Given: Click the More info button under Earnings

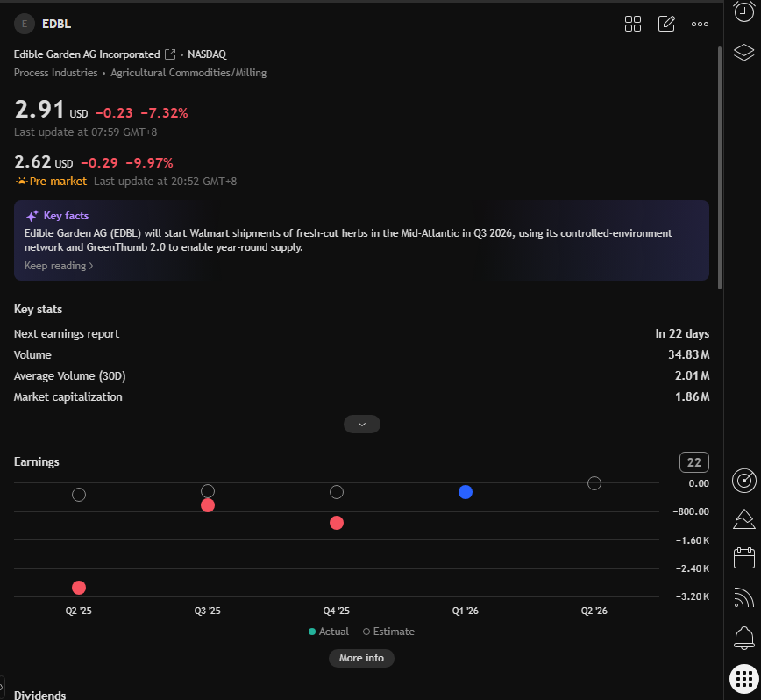Looking at the screenshot, I should click(x=361, y=658).
